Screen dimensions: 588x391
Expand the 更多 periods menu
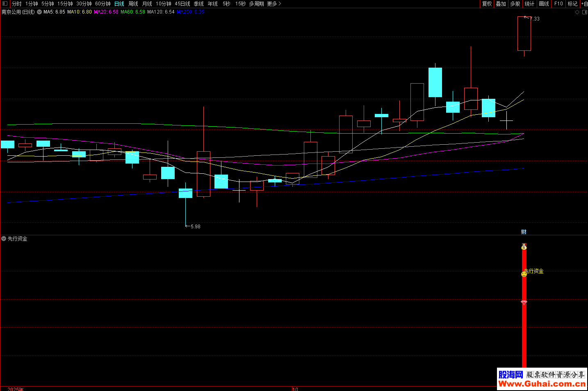tap(274, 4)
